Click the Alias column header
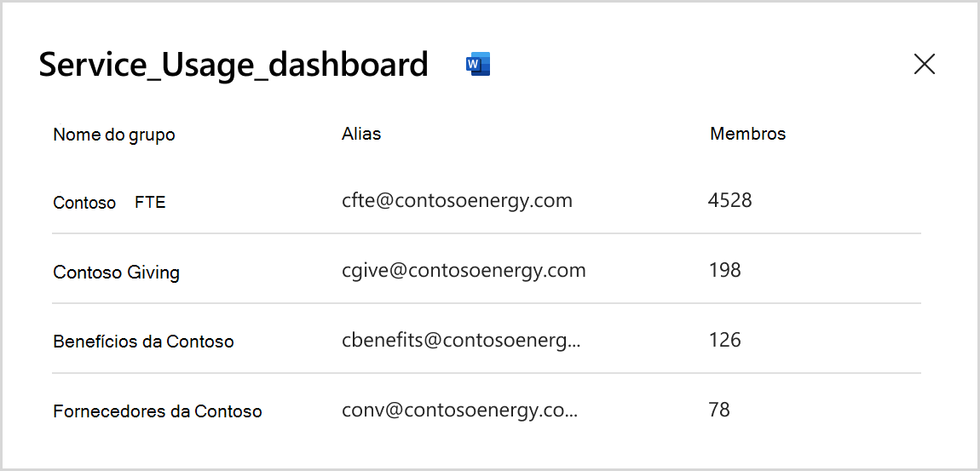The image size is (980, 471). [x=361, y=134]
